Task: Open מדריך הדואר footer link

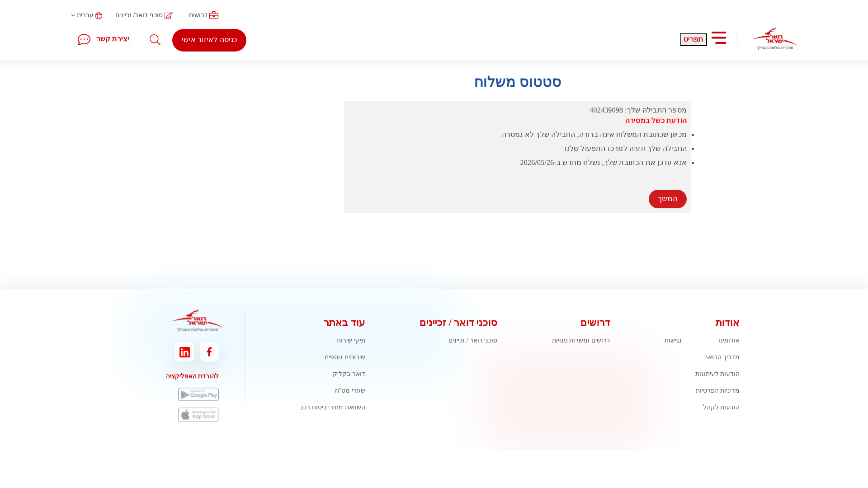Action: pyautogui.click(x=722, y=357)
